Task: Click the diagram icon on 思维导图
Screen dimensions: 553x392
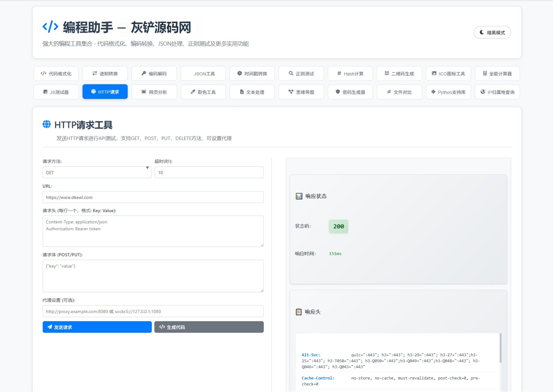Action: [x=291, y=92]
